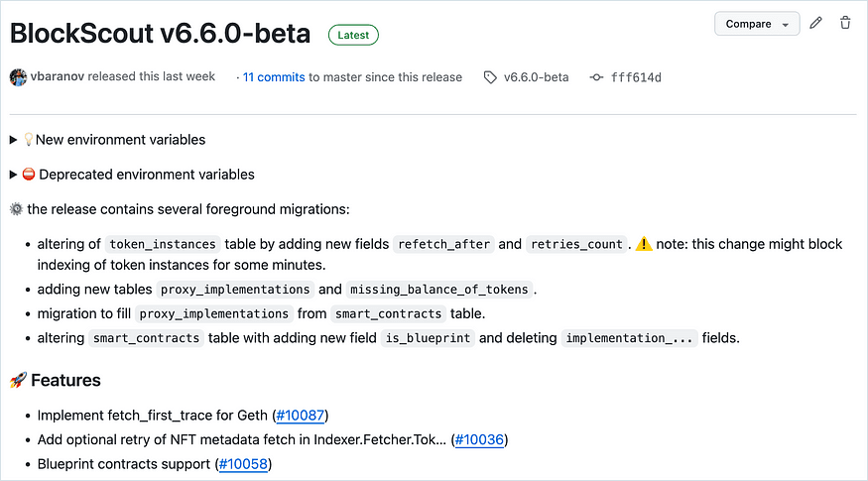Viewport: 868px width, 481px height.
Task: Click the trash delete release icon
Action: point(845,23)
